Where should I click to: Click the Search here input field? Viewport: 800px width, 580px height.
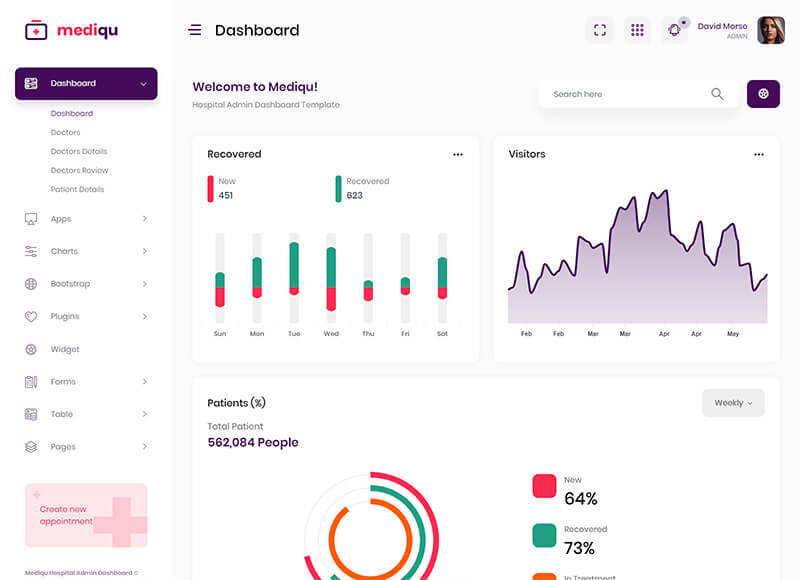click(625, 94)
